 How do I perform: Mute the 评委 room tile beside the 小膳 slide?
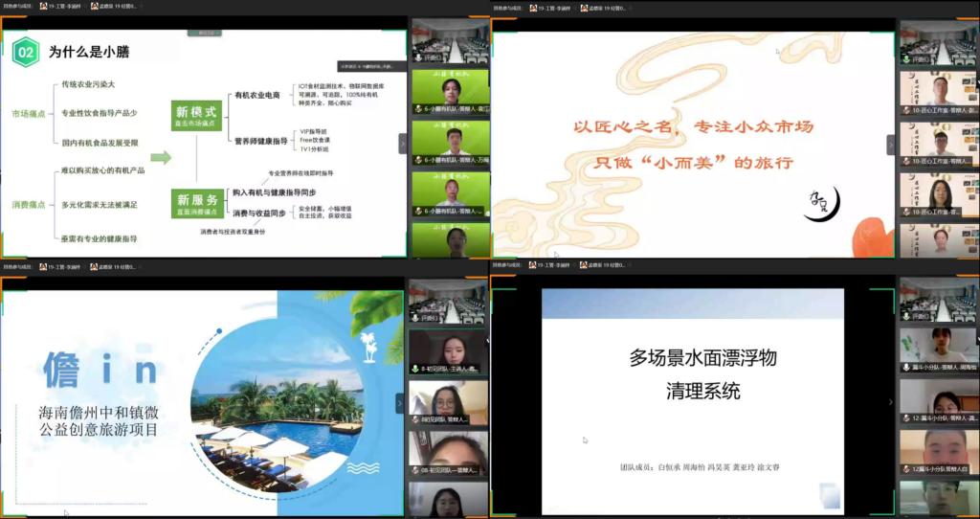(417, 59)
